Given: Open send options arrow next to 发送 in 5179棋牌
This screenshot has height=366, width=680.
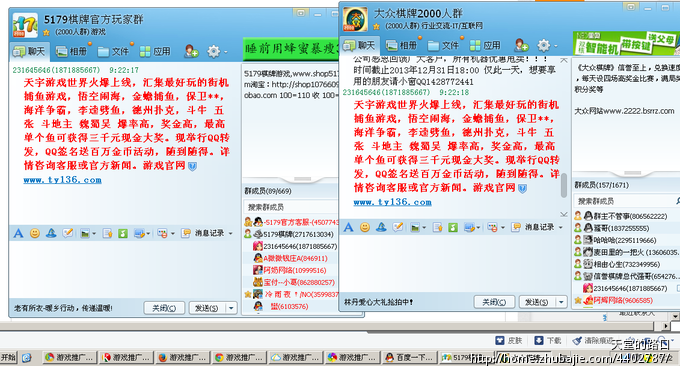Looking at the screenshot, I should [x=231, y=308].
